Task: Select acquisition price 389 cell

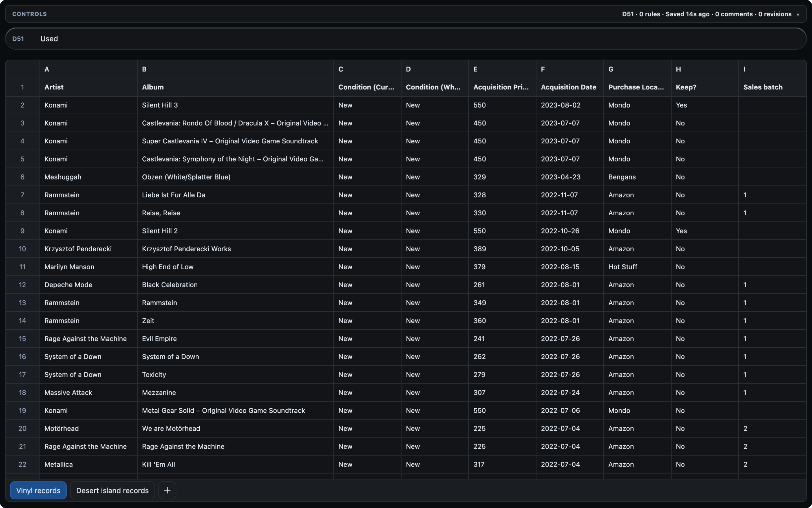Action: pos(502,249)
